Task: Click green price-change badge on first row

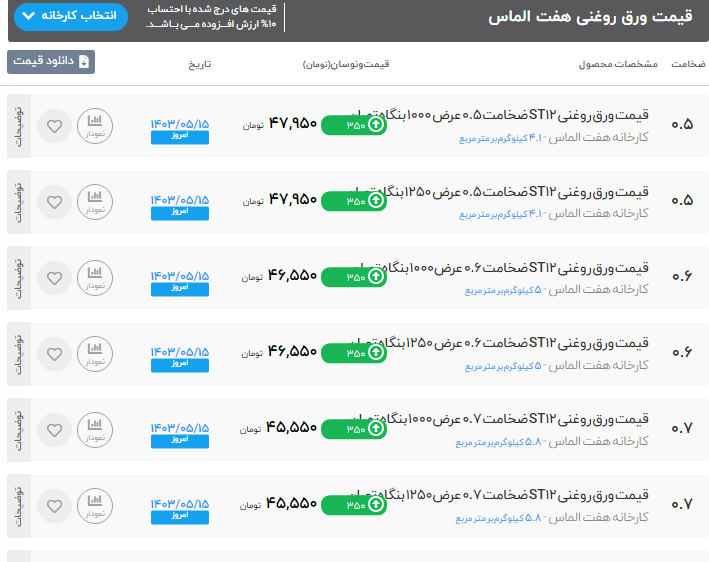Action: click(353, 125)
